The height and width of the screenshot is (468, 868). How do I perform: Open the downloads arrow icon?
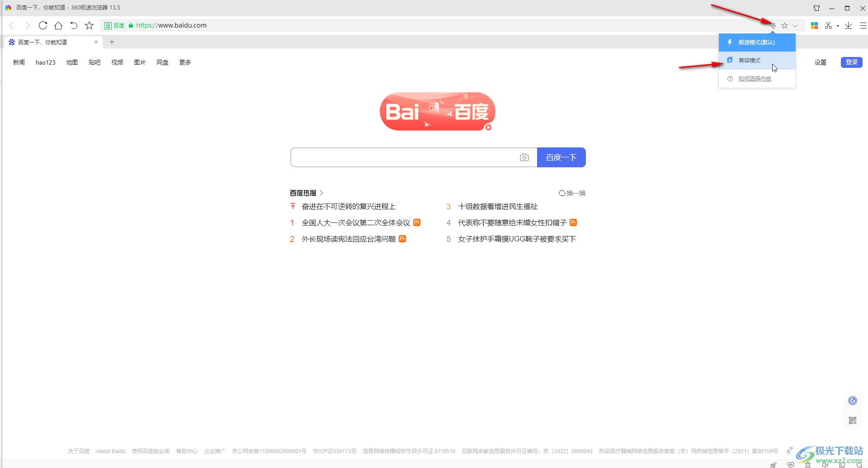coord(849,26)
